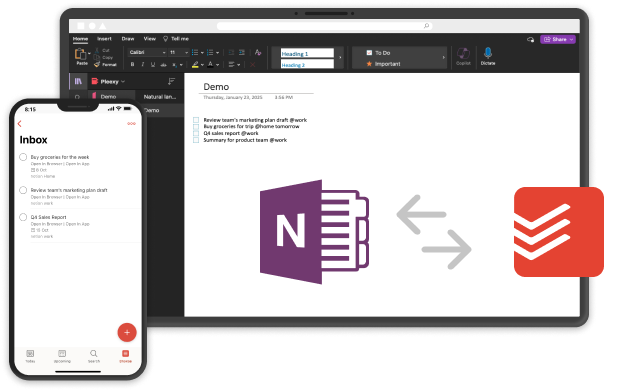Switch to the Home ribbon tab

pyautogui.click(x=80, y=39)
